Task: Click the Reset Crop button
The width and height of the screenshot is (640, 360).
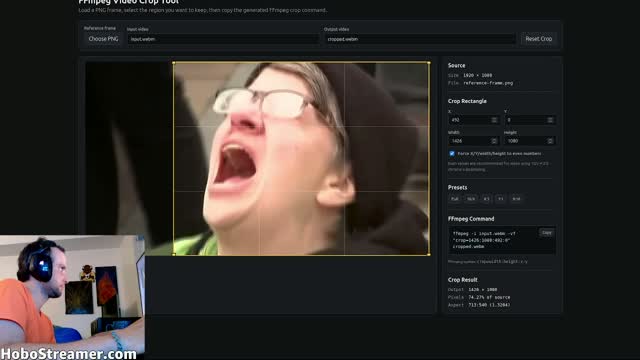Action: tap(538, 39)
